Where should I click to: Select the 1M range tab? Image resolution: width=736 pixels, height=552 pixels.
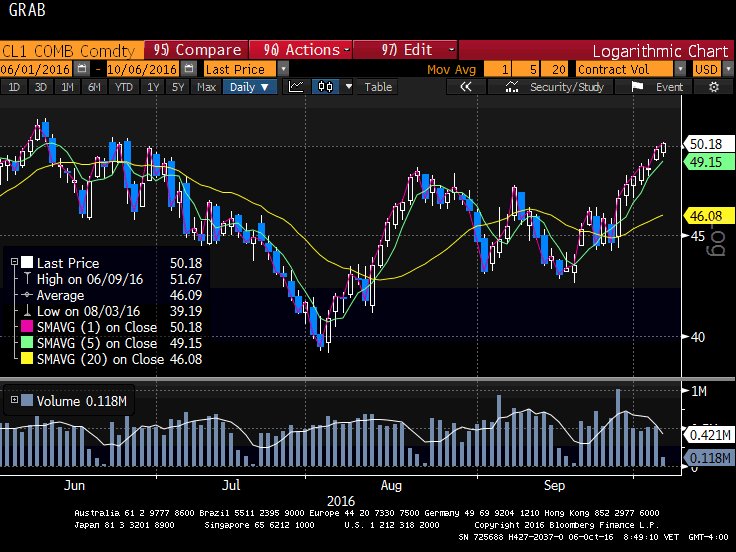68,87
